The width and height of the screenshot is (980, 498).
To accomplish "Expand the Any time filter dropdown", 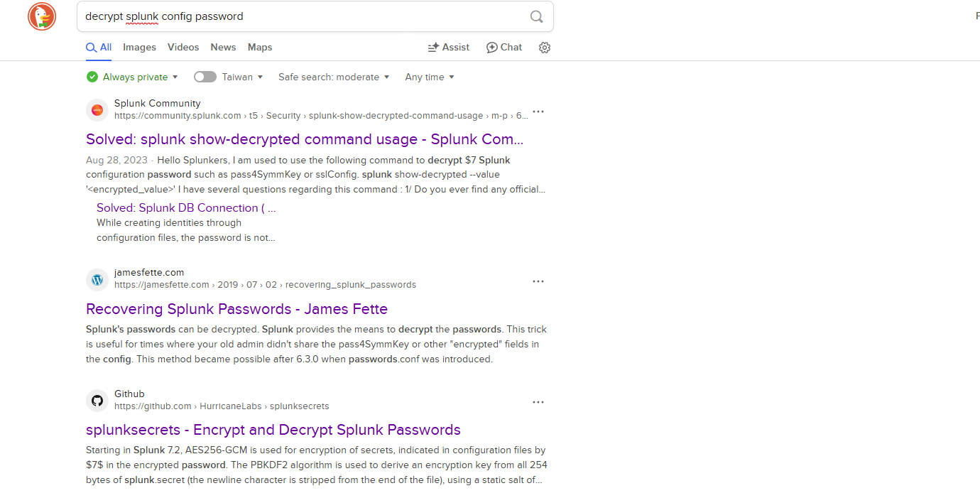I will click(429, 77).
